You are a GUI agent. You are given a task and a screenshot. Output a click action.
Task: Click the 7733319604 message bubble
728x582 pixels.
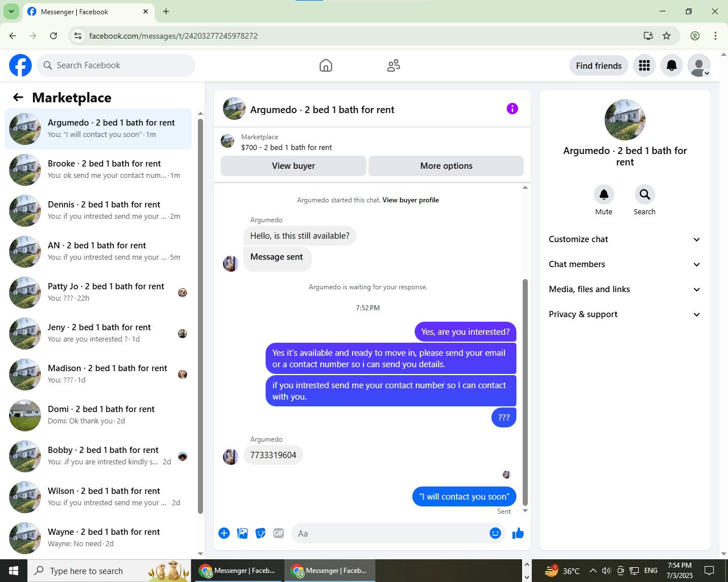tap(273, 455)
